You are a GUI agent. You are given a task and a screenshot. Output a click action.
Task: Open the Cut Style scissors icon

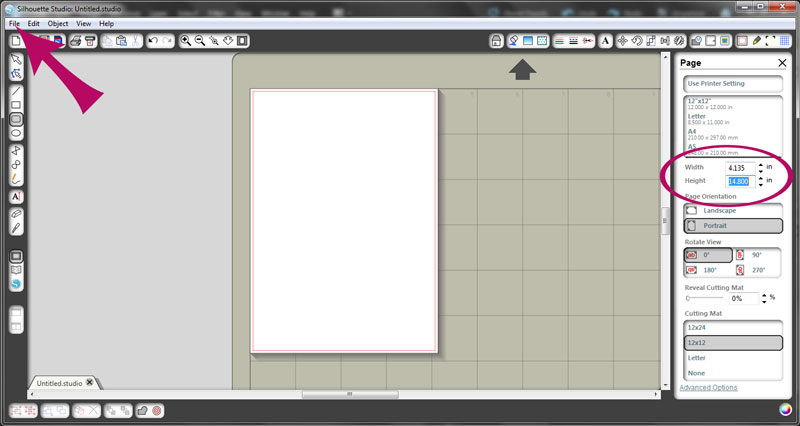pyautogui.click(x=588, y=41)
